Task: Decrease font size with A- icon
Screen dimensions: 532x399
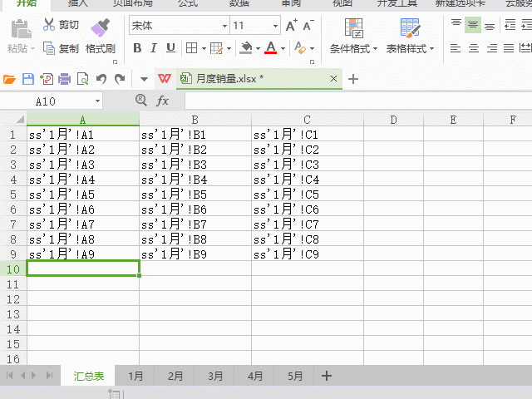Action: (x=308, y=26)
